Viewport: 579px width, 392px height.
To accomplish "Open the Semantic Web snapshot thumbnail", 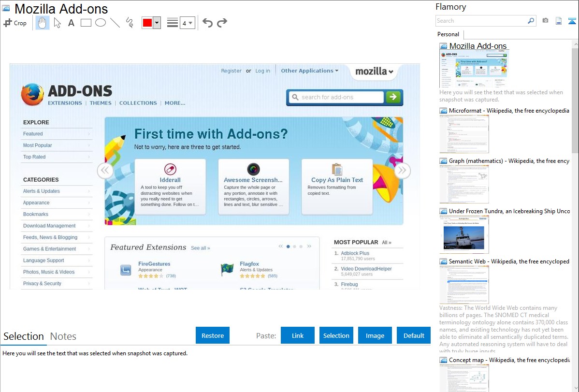I will [x=464, y=284].
